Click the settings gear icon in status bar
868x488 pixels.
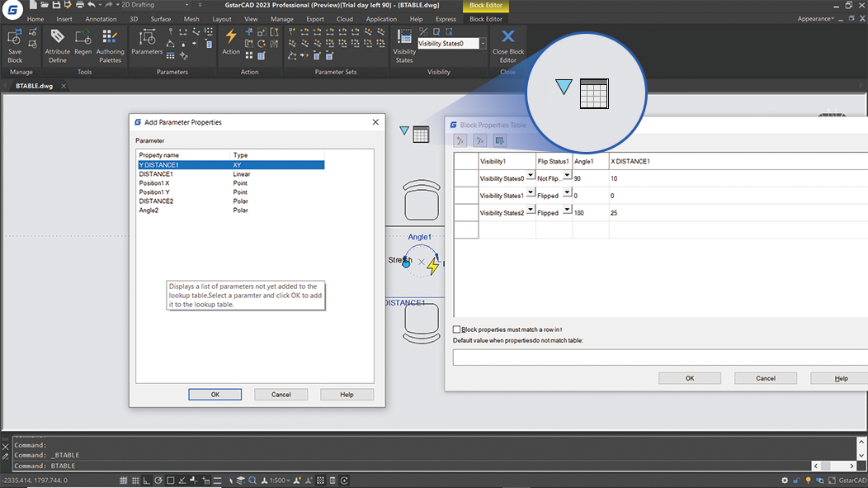click(785, 481)
